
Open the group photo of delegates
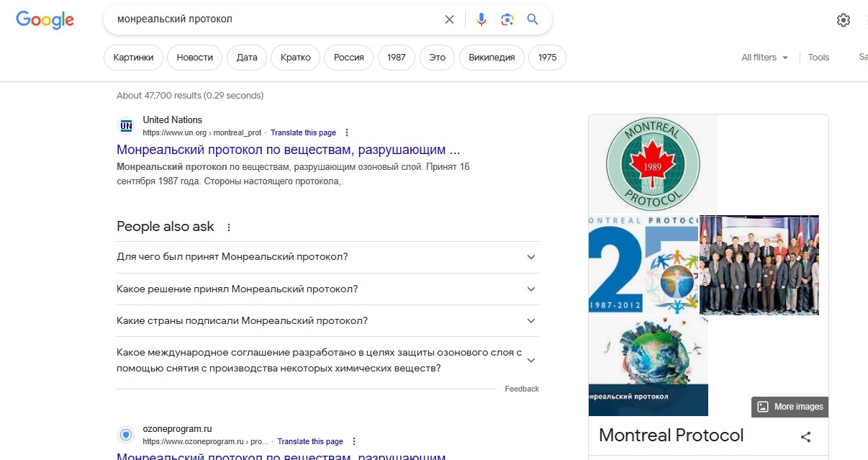[759, 265]
